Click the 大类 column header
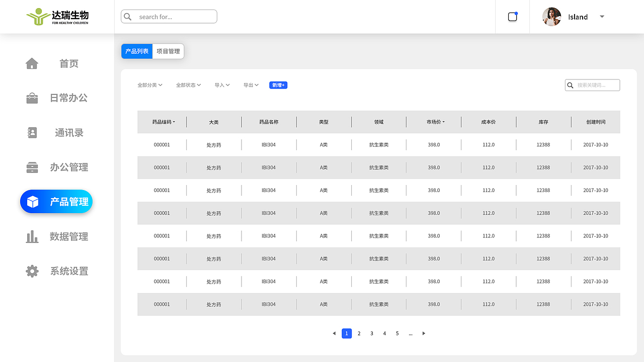This screenshot has width=644, height=362. point(214,122)
